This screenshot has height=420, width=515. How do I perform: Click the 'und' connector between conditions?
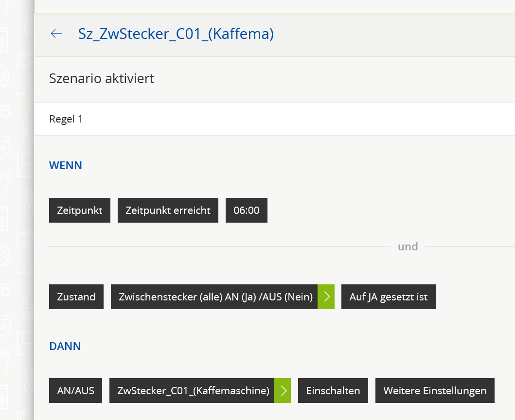pyautogui.click(x=408, y=246)
